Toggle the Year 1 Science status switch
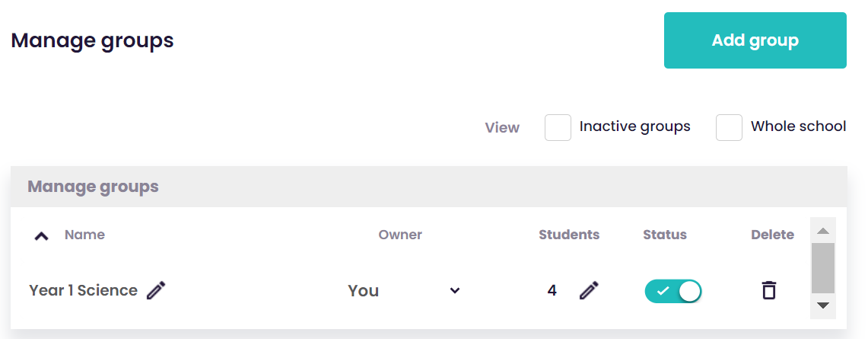Viewport: 868px width, 339px height. 673,291
